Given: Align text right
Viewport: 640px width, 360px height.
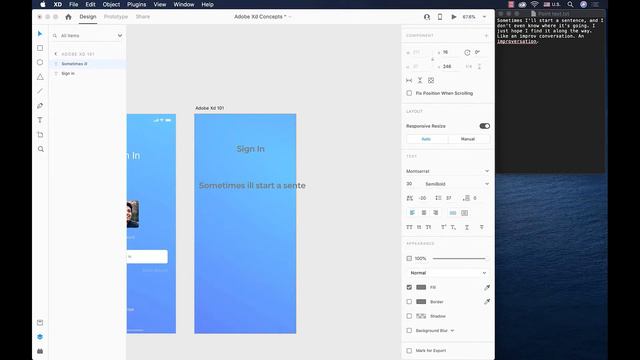Looking at the screenshot, I should coord(436,213).
